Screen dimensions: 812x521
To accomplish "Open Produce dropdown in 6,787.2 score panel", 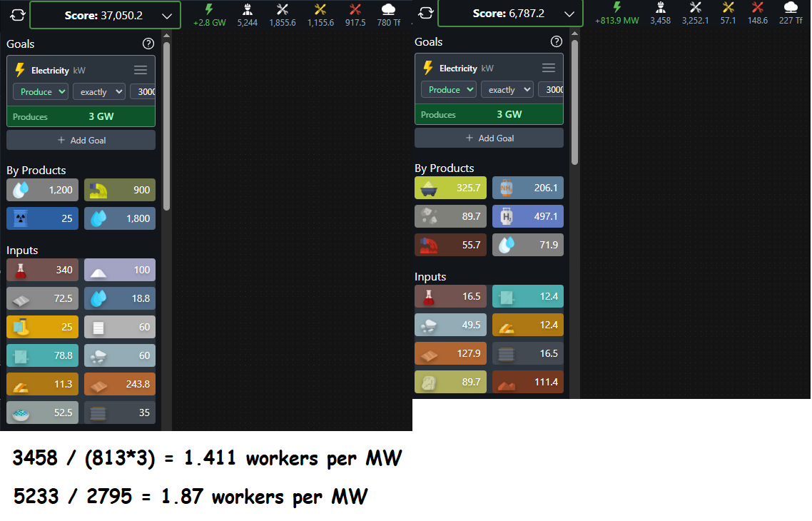I will 449,90.
